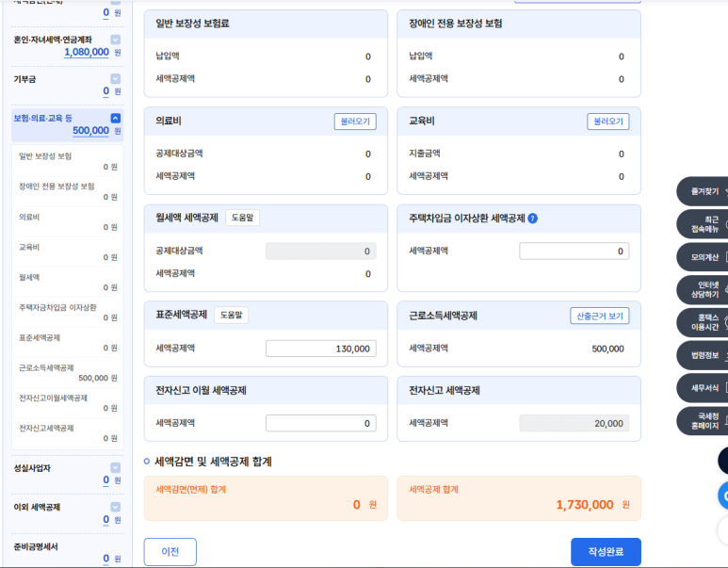Click the 세액감면(면제) 합계 box
The width and height of the screenshot is (728, 568).
pos(266,498)
